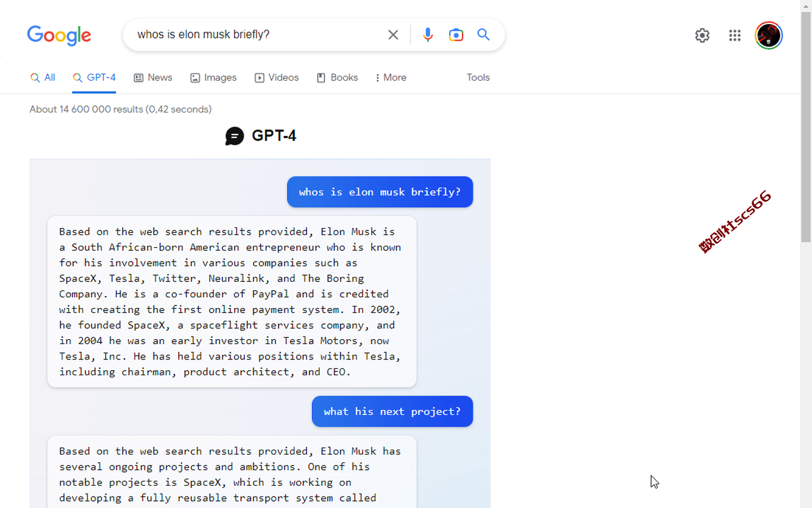Expand the More search options menu
Screen dimensions: 812x508
pyautogui.click(x=391, y=77)
